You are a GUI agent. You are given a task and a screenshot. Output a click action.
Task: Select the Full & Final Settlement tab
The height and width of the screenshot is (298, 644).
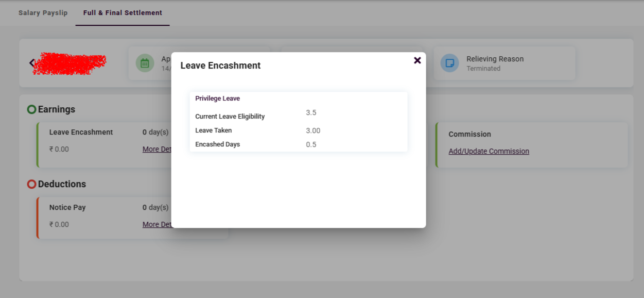pyautogui.click(x=123, y=13)
